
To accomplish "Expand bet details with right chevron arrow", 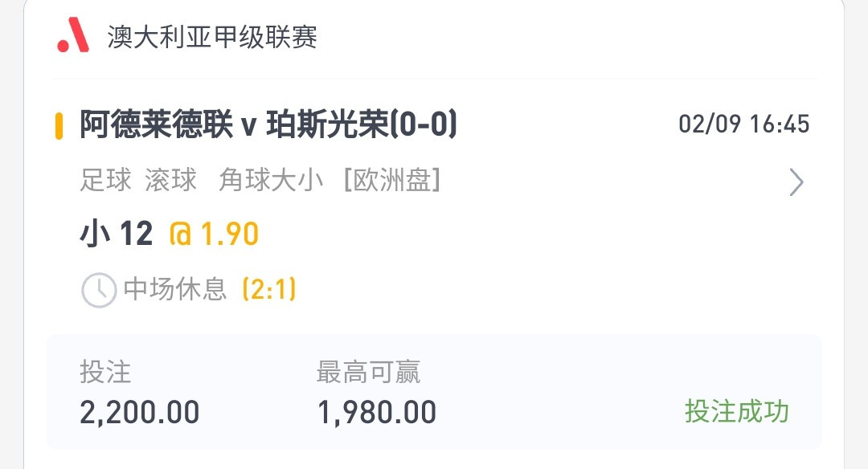I will pyautogui.click(x=796, y=182).
